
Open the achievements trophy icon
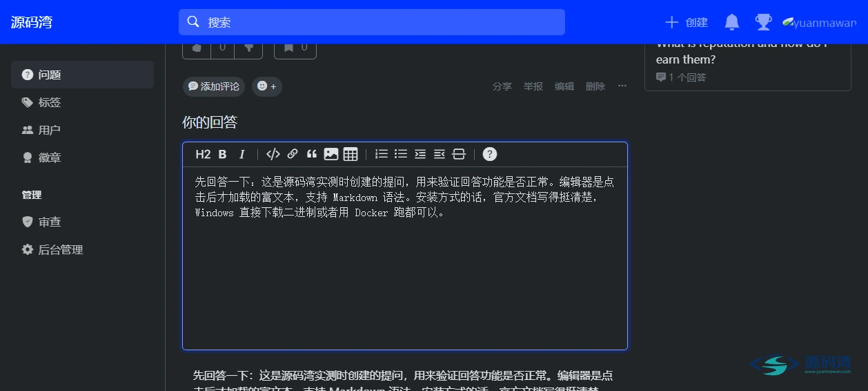pos(763,22)
